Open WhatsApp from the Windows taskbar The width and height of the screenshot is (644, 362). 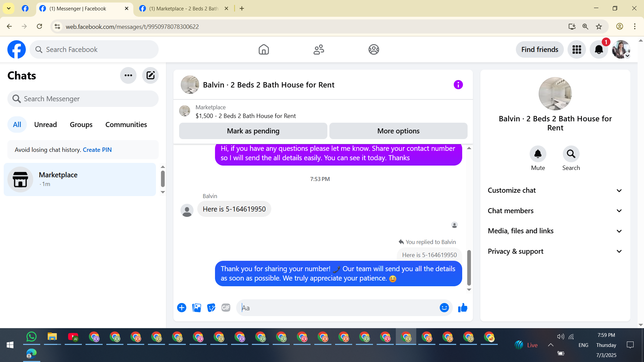tap(31, 337)
